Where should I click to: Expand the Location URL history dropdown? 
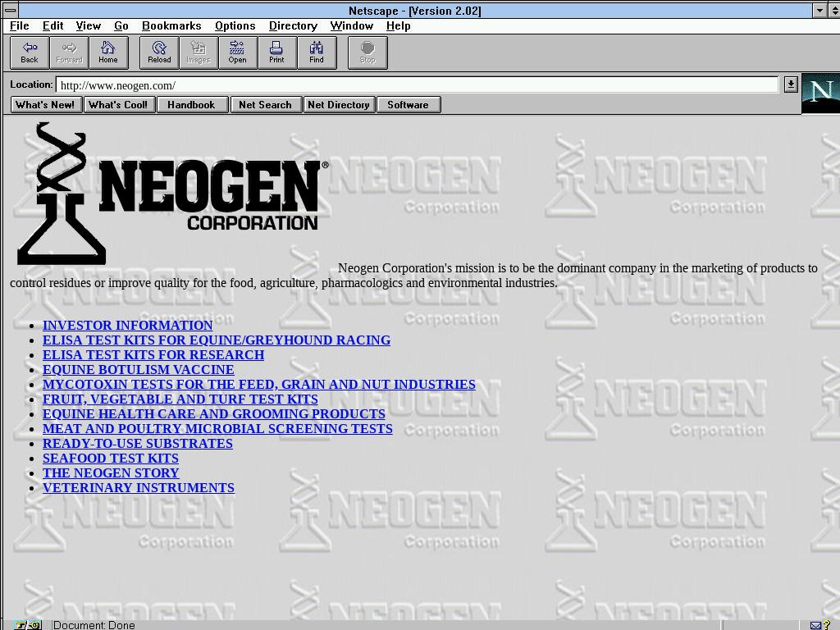(790, 84)
